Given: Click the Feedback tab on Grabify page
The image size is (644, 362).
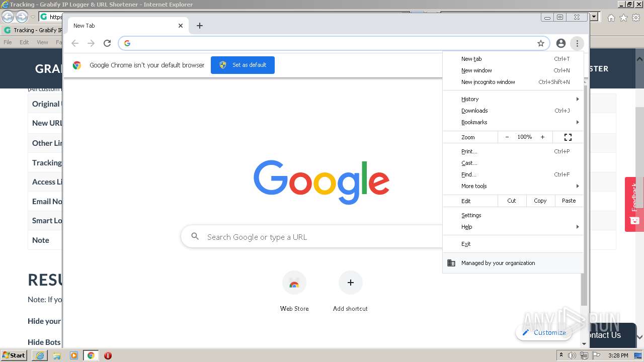Looking at the screenshot, I should (x=634, y=204).
